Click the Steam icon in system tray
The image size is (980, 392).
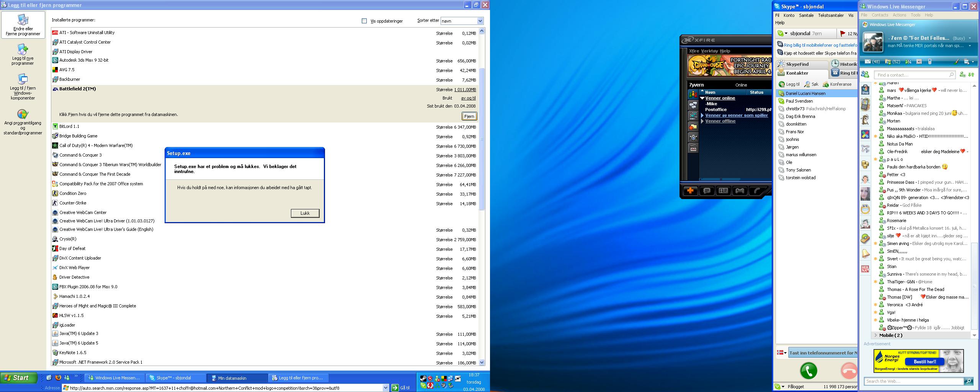[x=423, y=378]
